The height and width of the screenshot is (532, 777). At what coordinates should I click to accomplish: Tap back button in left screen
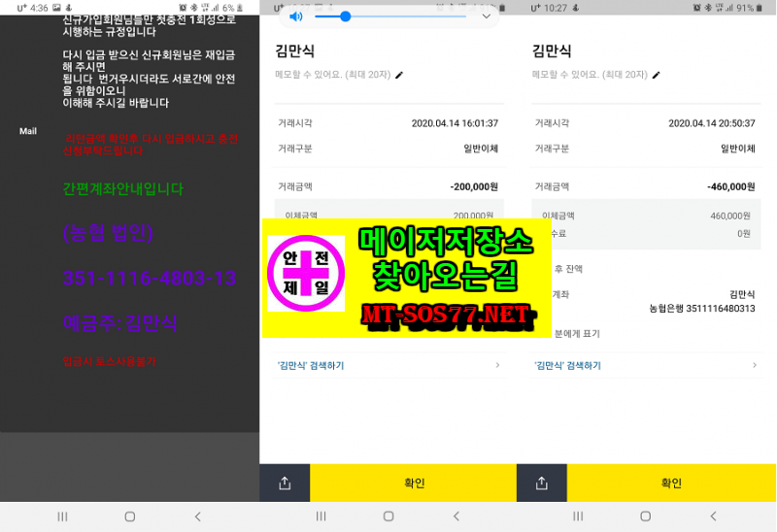coord(198,516)
